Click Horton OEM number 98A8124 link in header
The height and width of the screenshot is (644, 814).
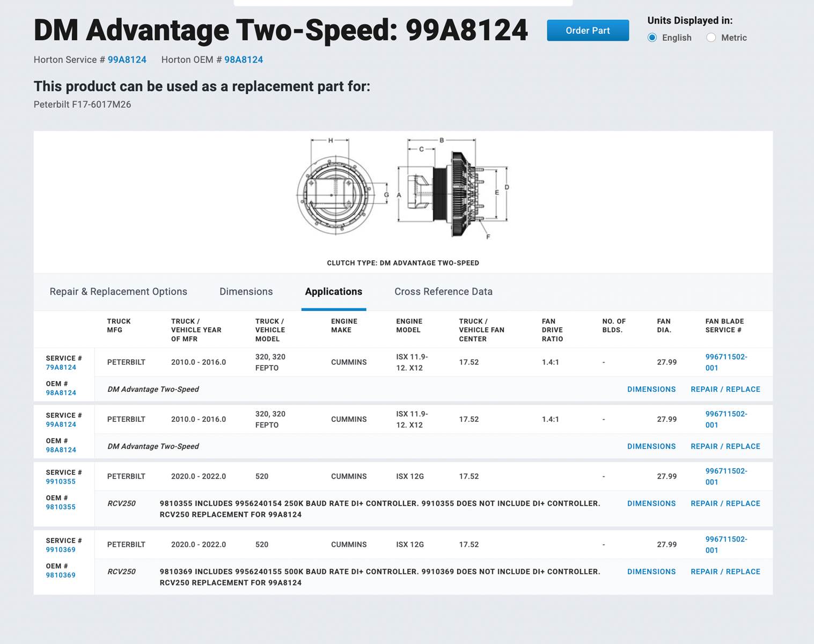244,60
